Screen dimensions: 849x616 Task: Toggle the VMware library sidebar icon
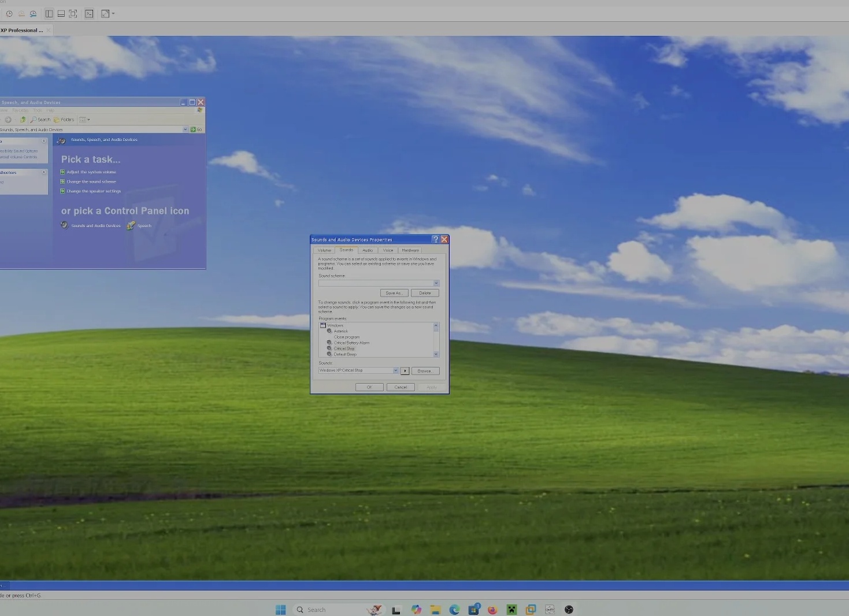(49, 13)
